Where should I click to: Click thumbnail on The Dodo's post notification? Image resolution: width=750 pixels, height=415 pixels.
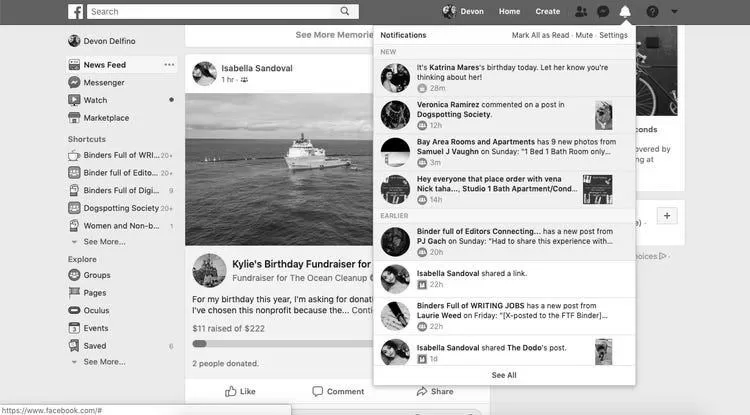click(604, 352)
